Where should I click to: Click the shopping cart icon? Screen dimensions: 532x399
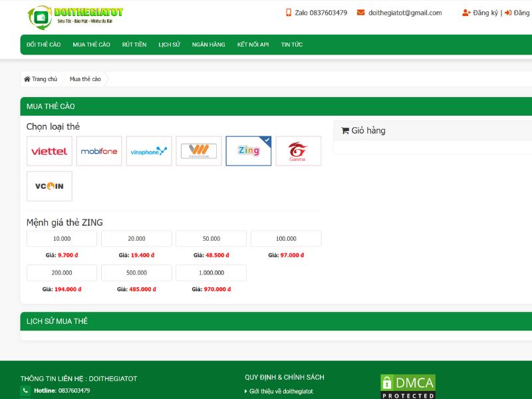click(345, 130)
